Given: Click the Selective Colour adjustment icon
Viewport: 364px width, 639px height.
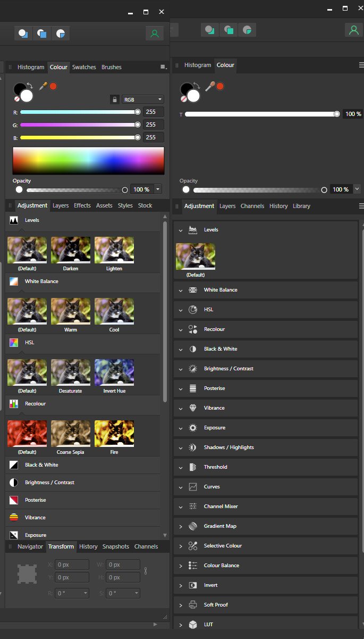Looking at the screenshot, I should pos(193,546).
